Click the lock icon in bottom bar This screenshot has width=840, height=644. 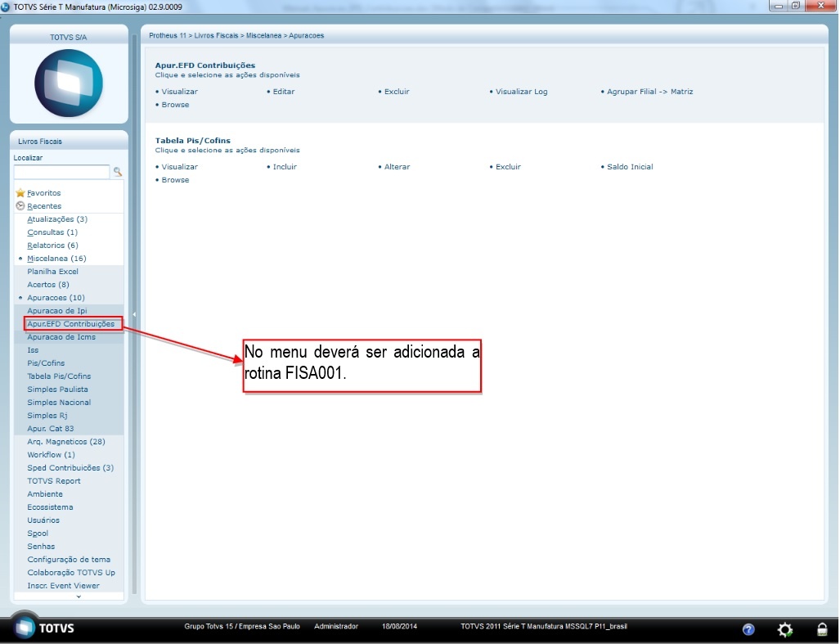tap(822, 629)
